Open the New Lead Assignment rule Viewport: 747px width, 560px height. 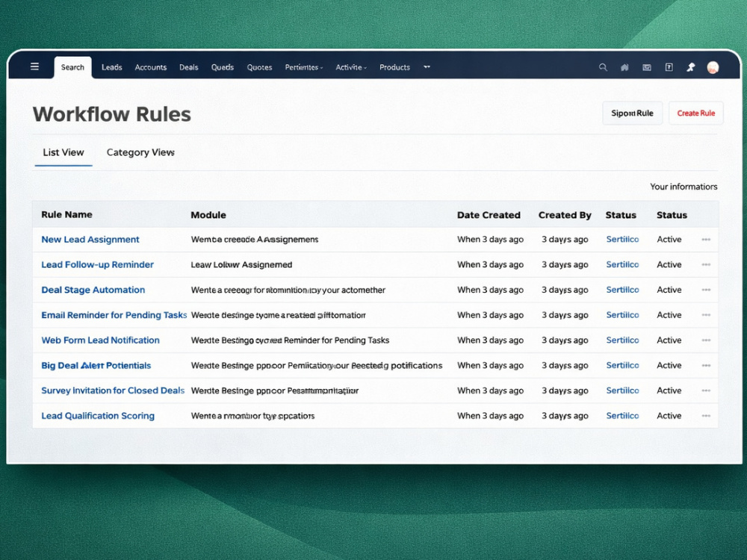[90, 240]
